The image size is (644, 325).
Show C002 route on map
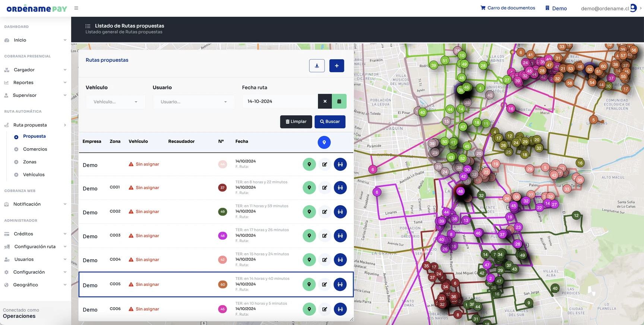coord(309,212)
